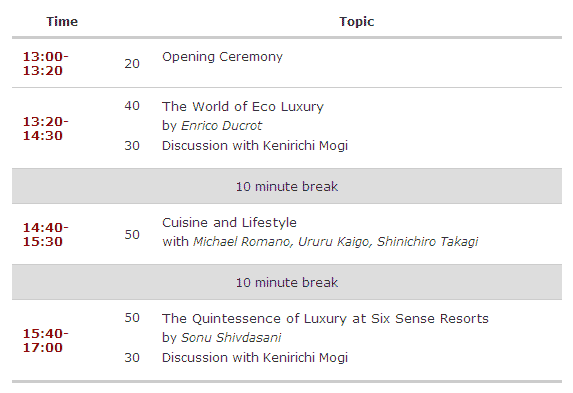The width and height of the screenshot is (573, 393).
Task: Click the name Ururu Kaigo
Action: click(335, 242)
